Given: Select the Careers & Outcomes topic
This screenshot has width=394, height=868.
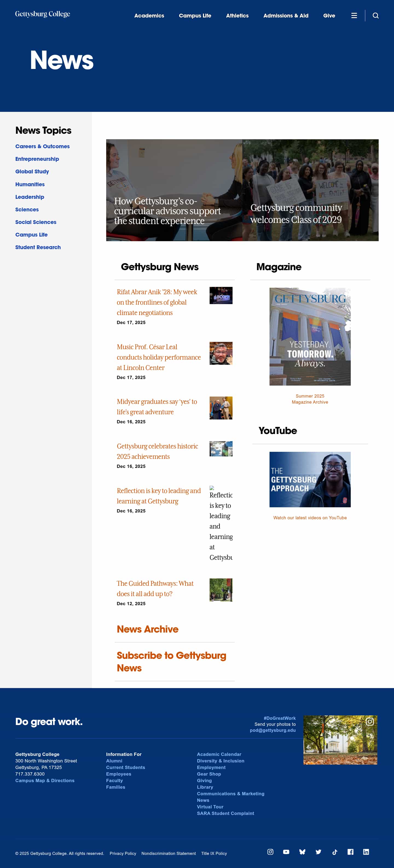Looking at the screenshot, I should click(42, 146).
